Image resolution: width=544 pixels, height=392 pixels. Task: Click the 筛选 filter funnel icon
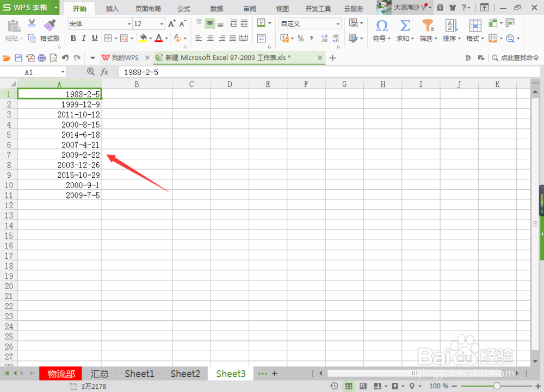(x=428, y=26)
